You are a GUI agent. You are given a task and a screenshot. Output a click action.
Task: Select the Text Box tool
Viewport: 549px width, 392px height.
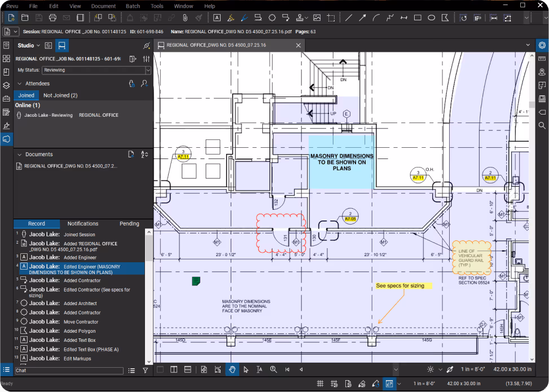217,17
